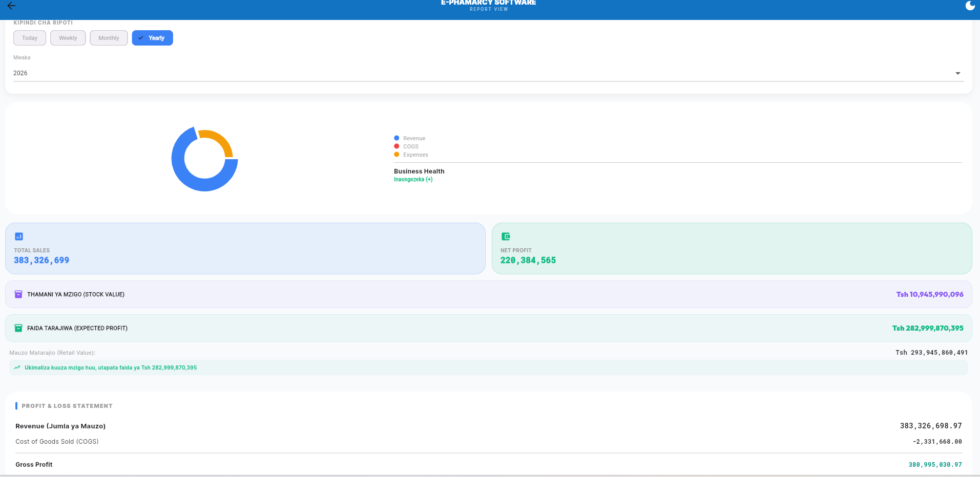Click the Report View header subtitle
The image size is (980, 477).
click(489, 9)
